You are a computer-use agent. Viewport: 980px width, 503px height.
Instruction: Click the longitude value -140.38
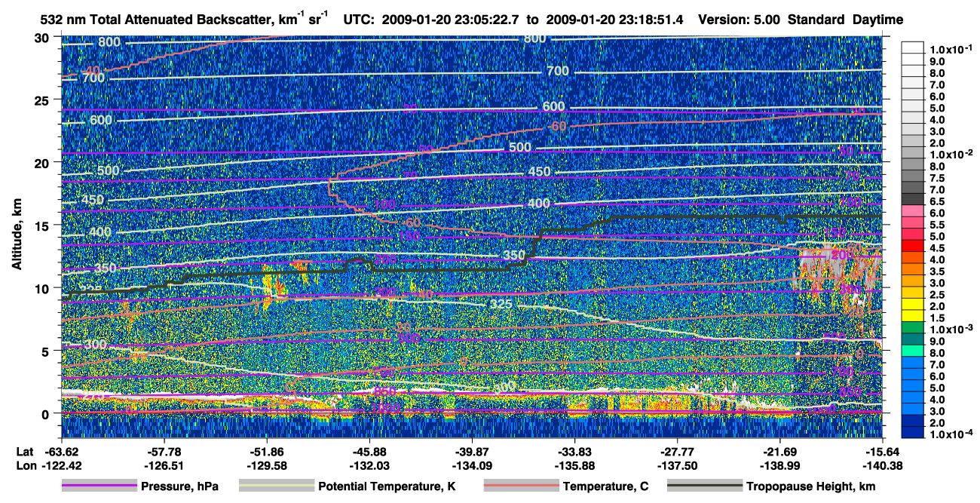[883, 465]
